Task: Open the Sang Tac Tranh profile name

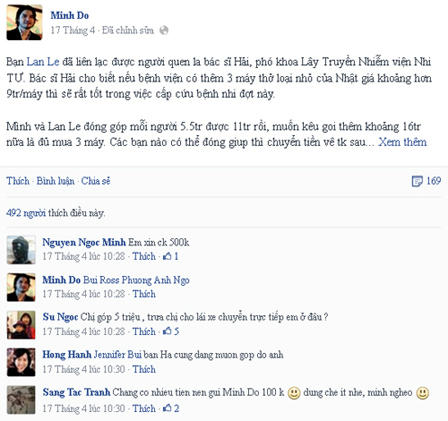Action: click(x=76, y=392)
